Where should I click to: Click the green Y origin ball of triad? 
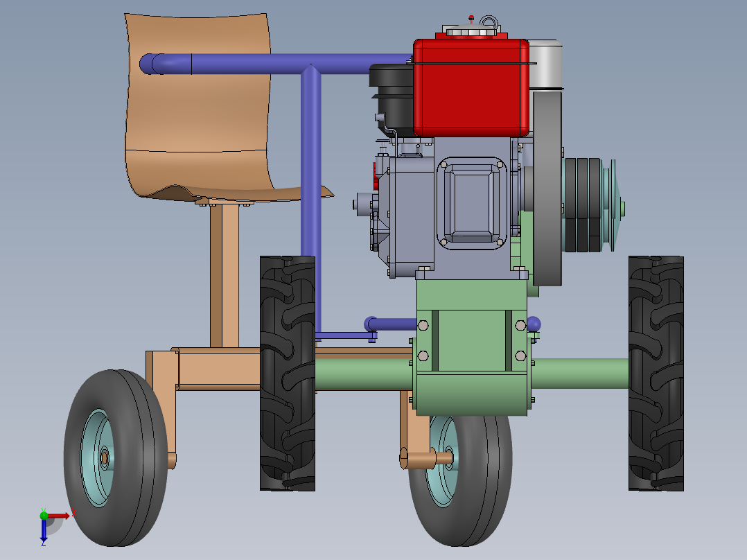point(44,515)
